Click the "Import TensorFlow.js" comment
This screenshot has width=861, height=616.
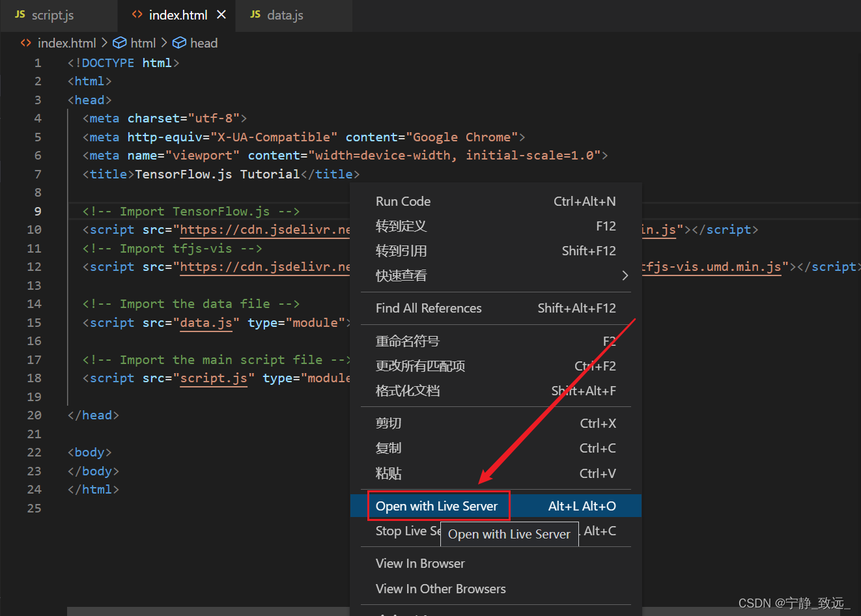pyautogui.click(x=191, y=211)
